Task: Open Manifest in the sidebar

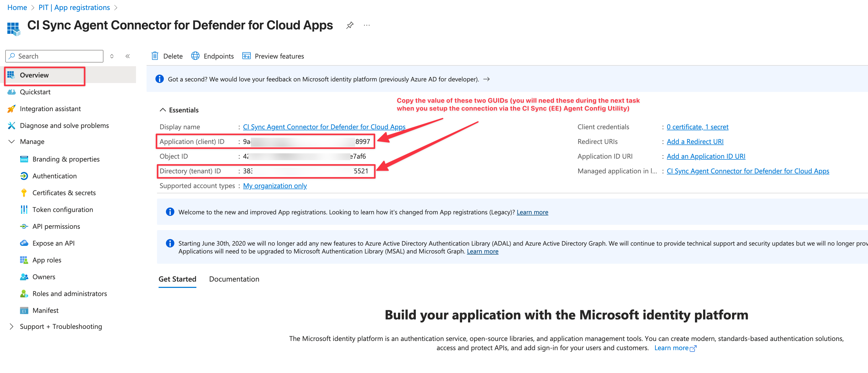Action: click(x=45, y=310)
